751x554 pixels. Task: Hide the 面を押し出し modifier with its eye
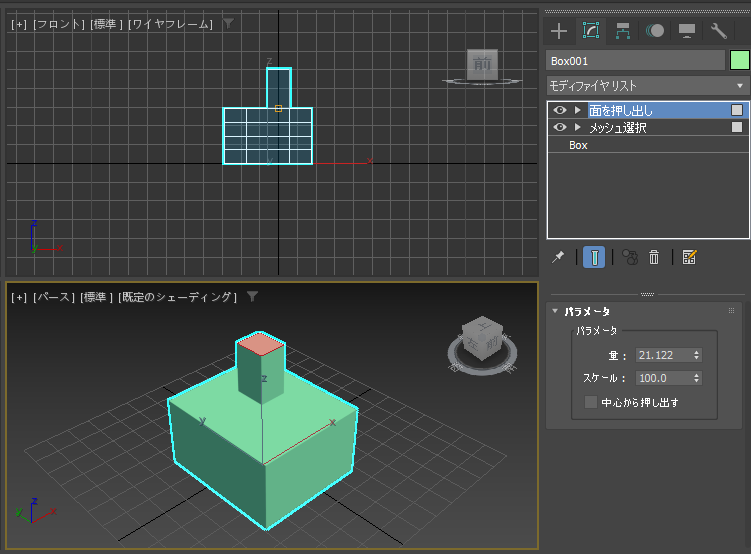point(560,110)
